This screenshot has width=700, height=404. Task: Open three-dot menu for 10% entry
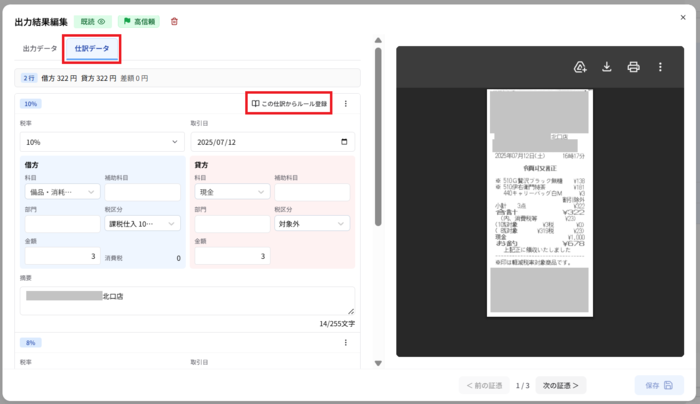click(346, 104)
